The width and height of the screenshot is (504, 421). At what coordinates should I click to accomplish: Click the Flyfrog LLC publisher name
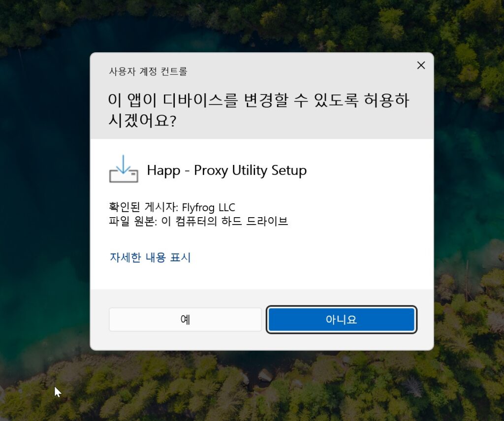[209, 207]
